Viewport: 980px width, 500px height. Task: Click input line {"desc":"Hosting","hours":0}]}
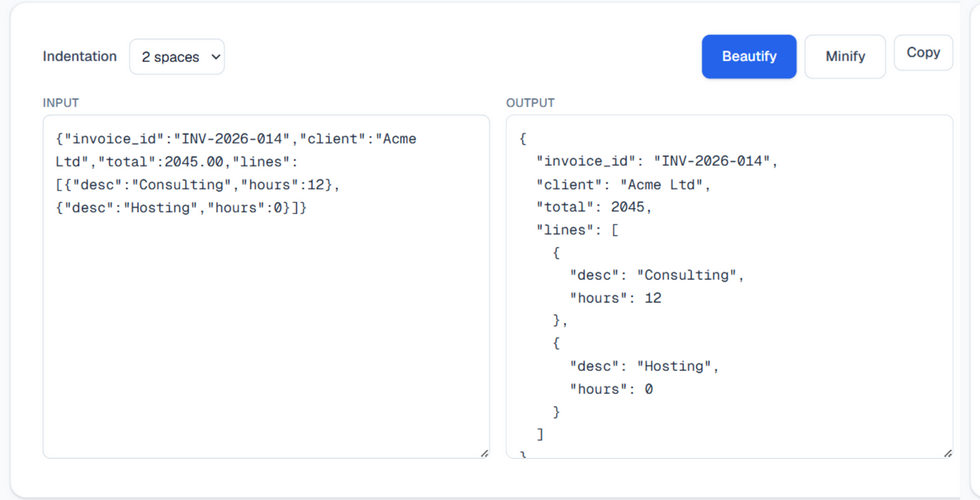(x=181, y=208)
